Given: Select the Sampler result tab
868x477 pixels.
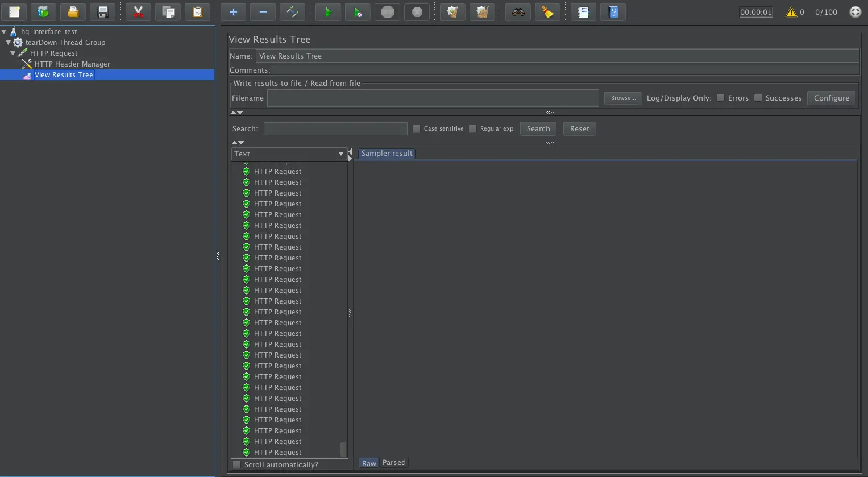Looking at the screenshot, I should [387, 154].
